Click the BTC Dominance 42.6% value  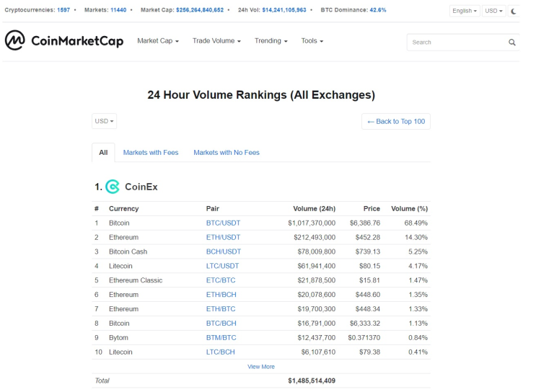(x=378, y=10)
